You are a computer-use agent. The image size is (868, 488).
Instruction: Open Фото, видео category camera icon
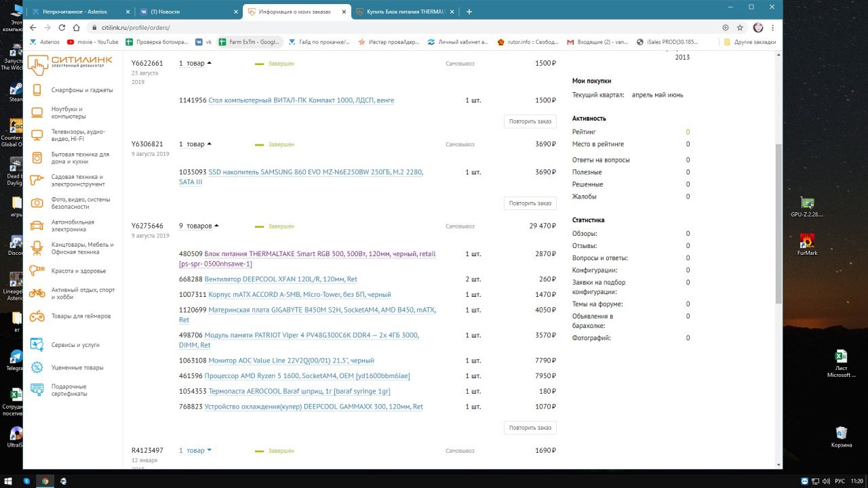click(x=37, y=203)
